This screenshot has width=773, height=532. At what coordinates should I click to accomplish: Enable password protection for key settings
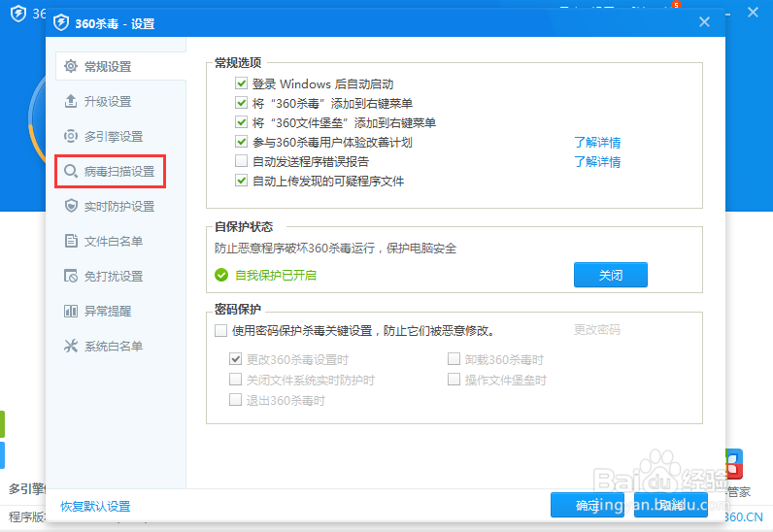[220, 330]
